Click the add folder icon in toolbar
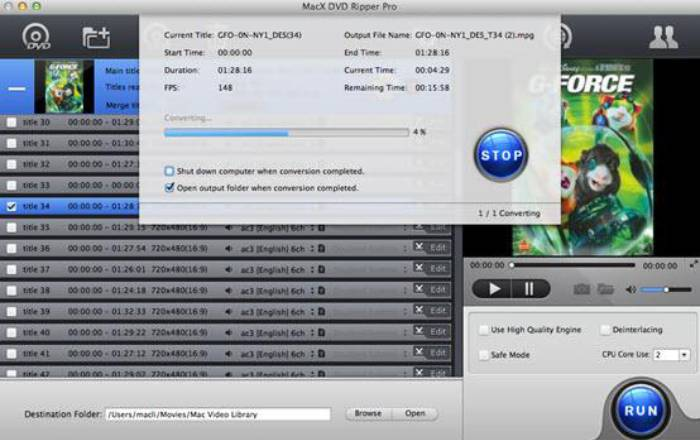700x440 pixels. [x=96, y=37]
